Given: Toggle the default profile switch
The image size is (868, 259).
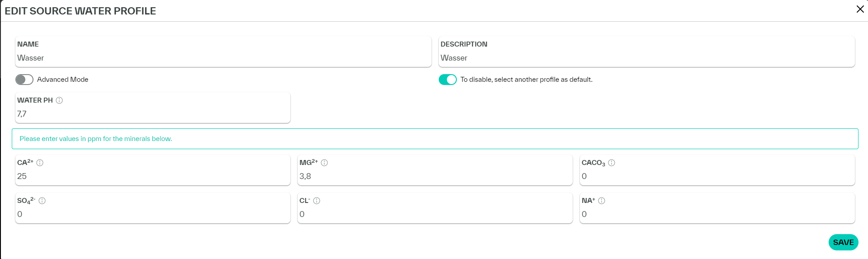Looking at the screenshot, I should tap(448, 80).
